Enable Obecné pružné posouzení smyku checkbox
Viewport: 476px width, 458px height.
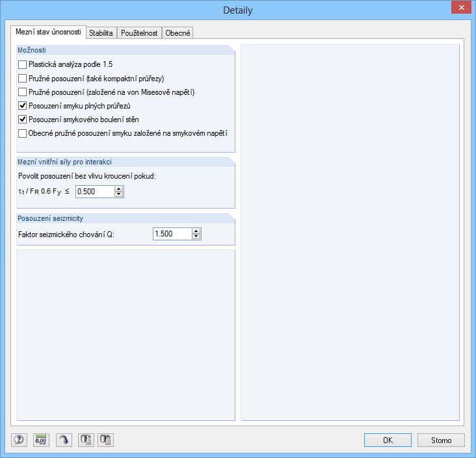click(x=23, y=133)
